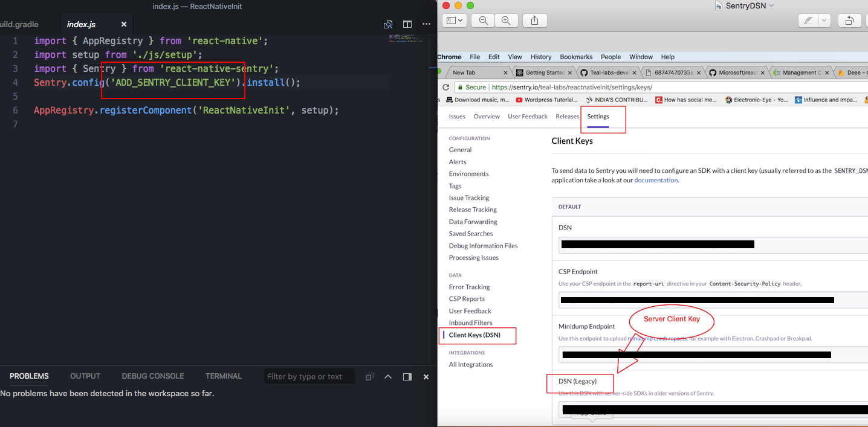Open the Chrome Bookmarks menu
This screenshot has height=427, width=868.
(x=576, y=57)
